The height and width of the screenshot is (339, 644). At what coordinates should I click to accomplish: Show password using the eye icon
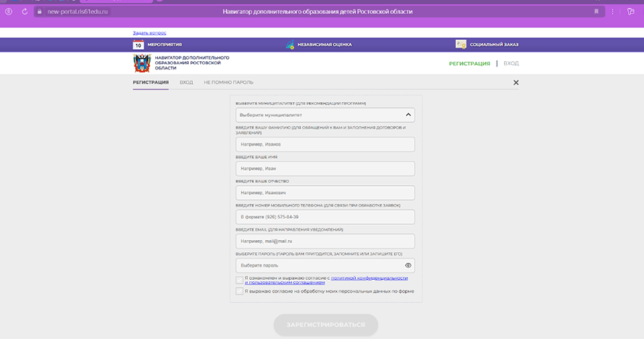point(408,266)
